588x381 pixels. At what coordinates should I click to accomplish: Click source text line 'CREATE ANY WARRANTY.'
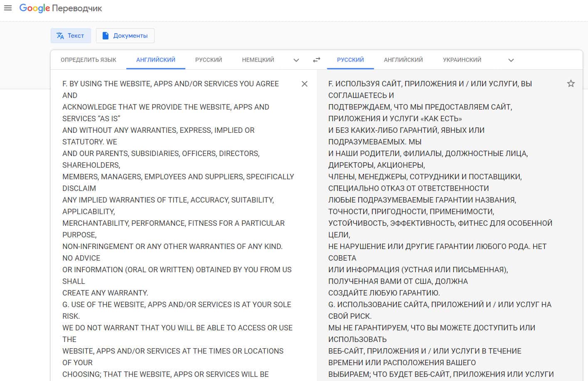pyautogui.click(x=105, y=293)
